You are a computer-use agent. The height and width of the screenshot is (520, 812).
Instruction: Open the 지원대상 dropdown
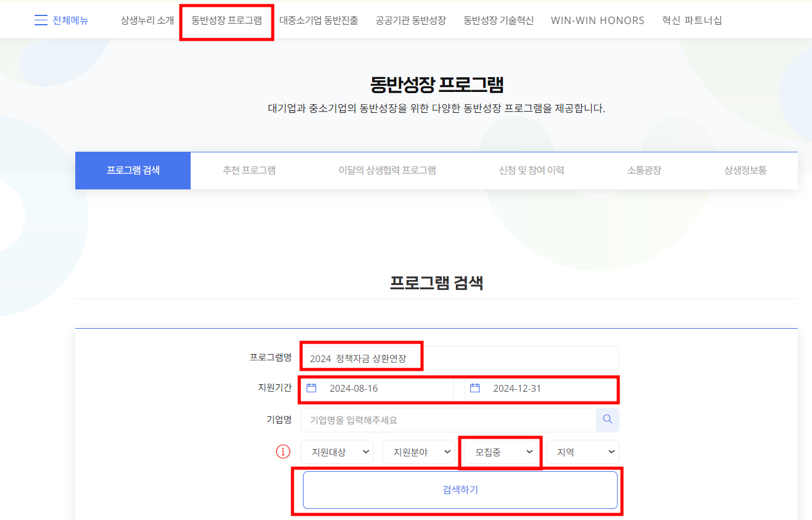[x=337, y=452]
